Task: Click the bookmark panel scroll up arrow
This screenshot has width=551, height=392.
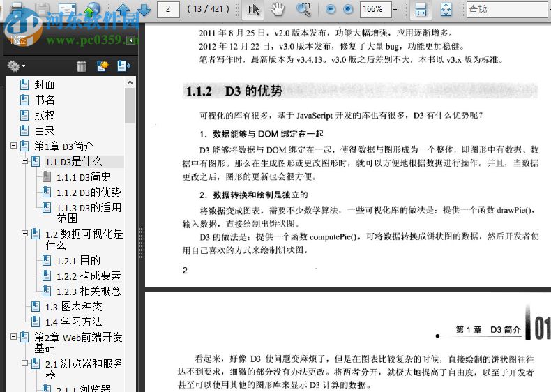Action: point(130,82)
